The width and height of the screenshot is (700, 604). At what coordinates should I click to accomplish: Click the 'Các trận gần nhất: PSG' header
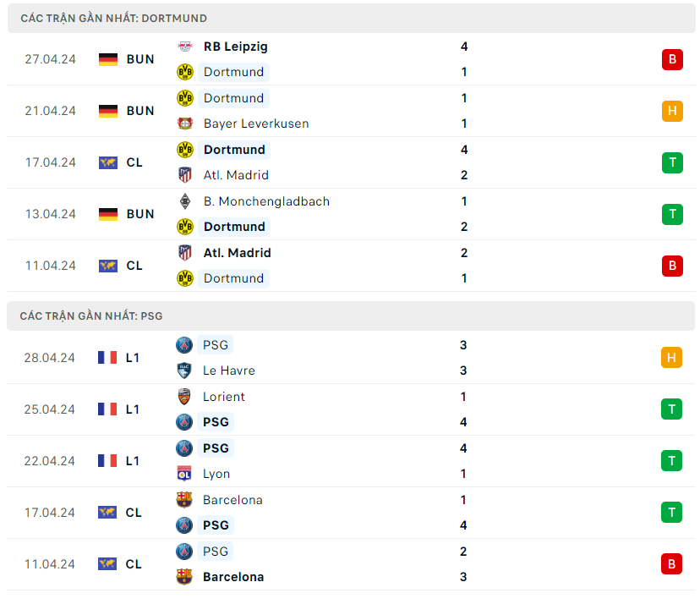pyautogui.click(x=91, y=316)
